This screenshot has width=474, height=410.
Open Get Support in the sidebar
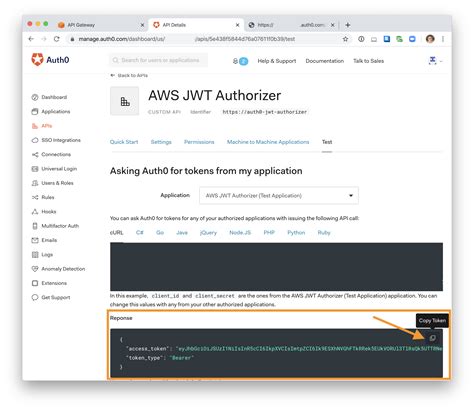[x=51, y=298]
